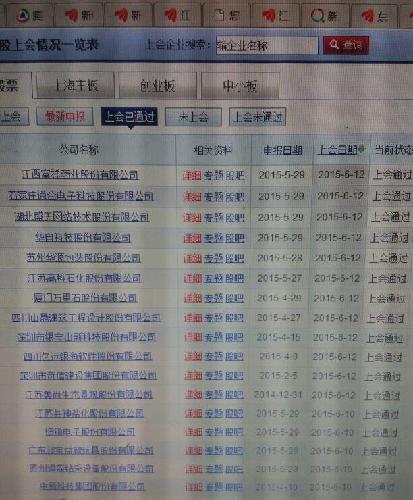Viewport: 413px width, 500px height.
Task: Open the 深圳市银宝山新科技股份有限公司 company link
Action: click(x=86, y=337)
